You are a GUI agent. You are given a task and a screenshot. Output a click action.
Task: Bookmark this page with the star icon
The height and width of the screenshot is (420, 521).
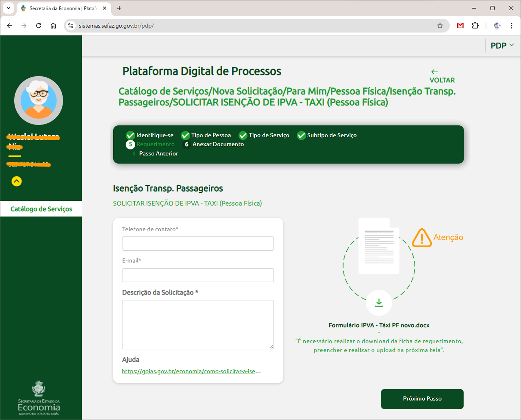(440, 26)
